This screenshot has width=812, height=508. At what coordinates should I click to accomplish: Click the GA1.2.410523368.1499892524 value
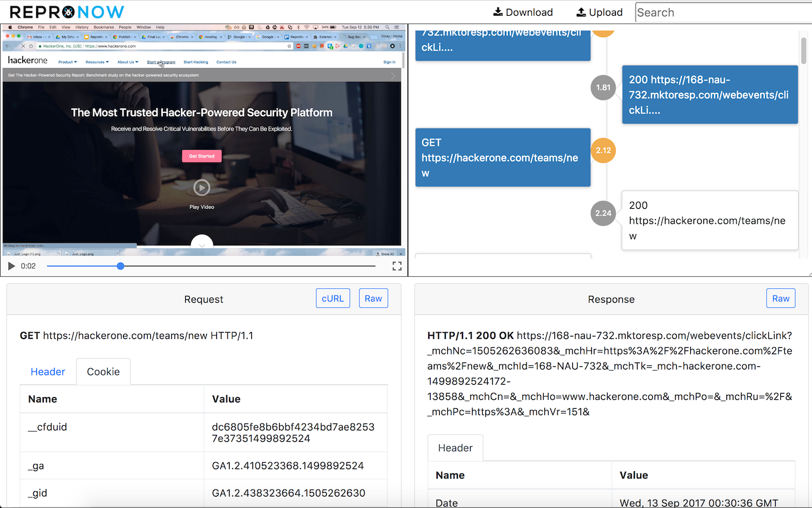(288, 466)
